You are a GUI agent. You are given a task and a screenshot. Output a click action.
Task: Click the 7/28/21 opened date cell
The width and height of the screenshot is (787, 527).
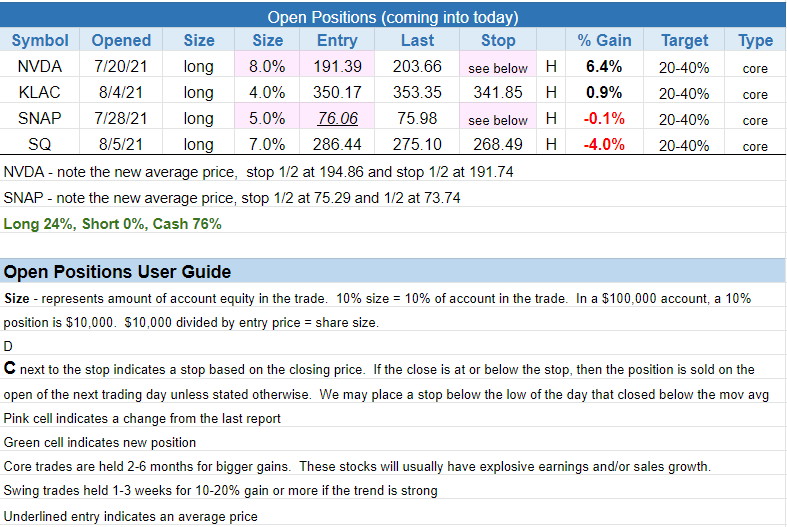click(121, 118)
